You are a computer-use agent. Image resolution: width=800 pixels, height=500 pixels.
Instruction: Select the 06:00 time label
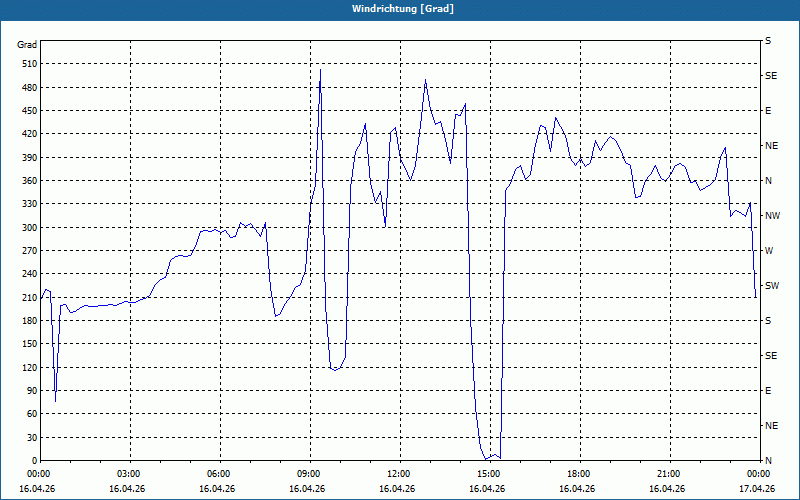pos(217,474)
